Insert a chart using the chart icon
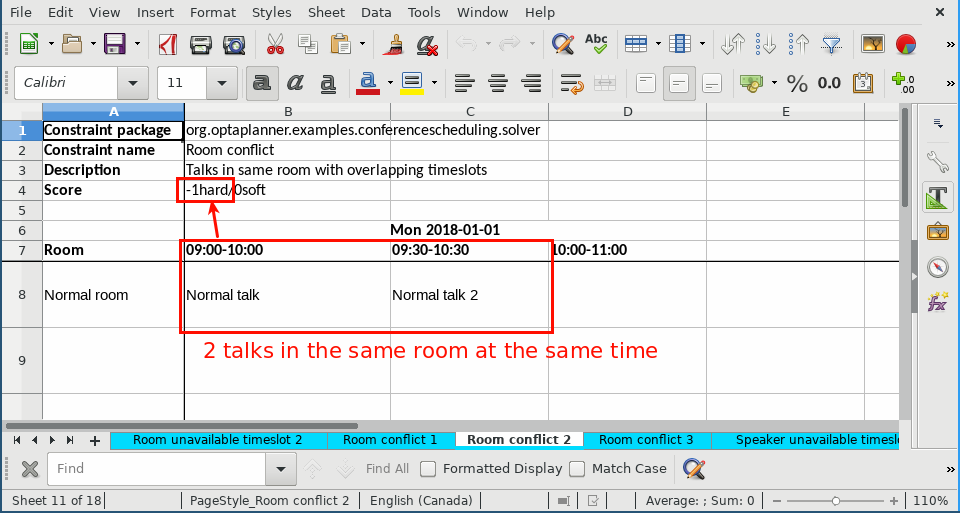The width and height of the screenshot is (960, 513). tap(906, 44)
